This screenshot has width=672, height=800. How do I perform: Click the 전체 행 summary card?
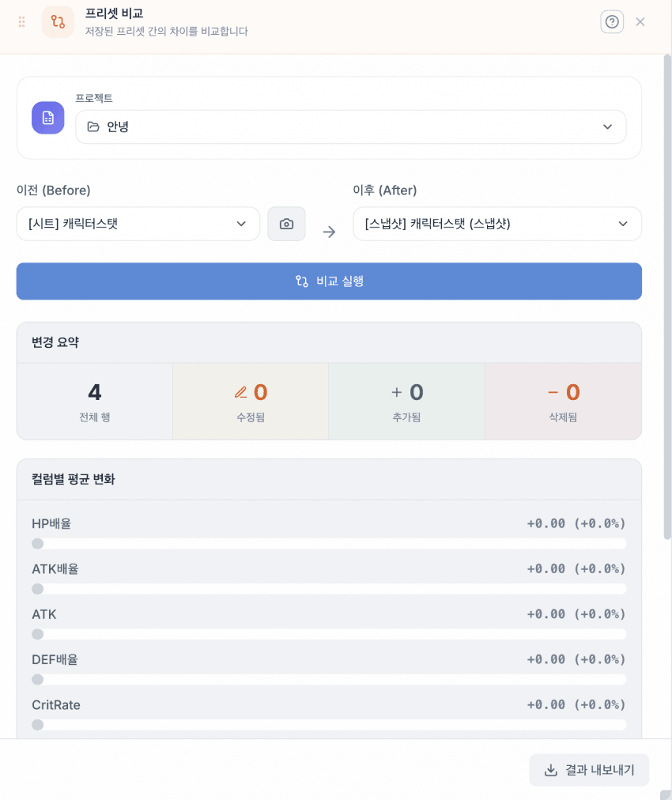tap(95, 401)
